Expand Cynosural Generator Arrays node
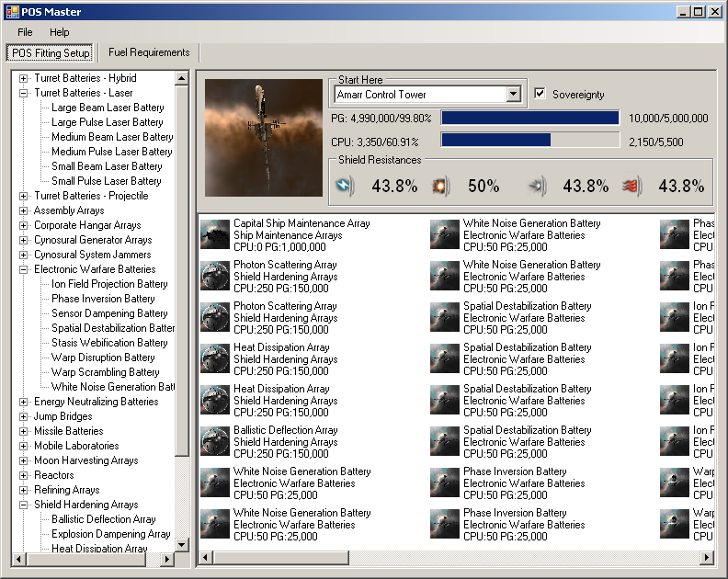Image resolution: width=728 pixels, height=579 pixels. click(x=23, y=241)
